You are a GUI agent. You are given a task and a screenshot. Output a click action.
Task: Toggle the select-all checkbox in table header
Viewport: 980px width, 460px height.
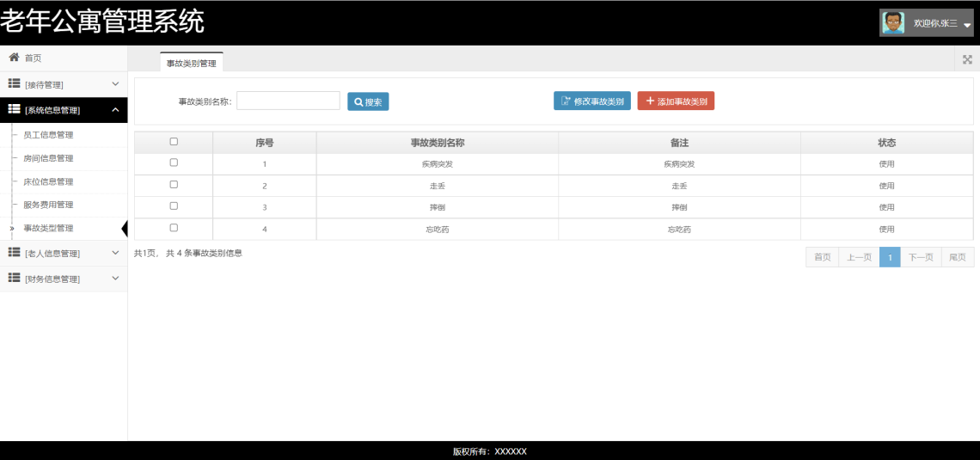(x=174, y=142)
